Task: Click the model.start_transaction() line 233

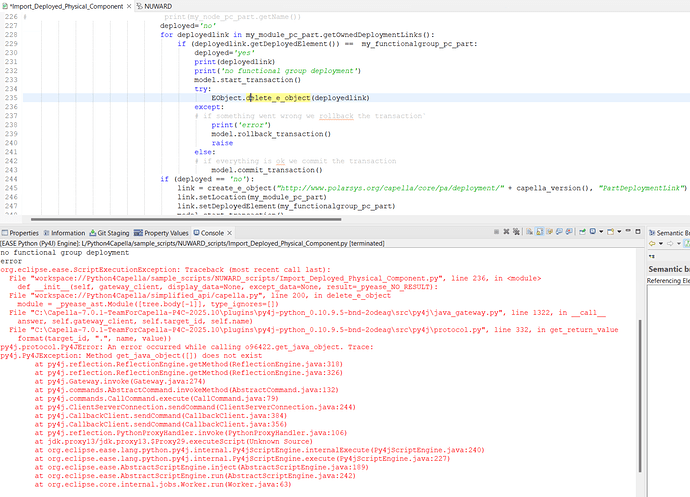Action: (x=247, y=80)
